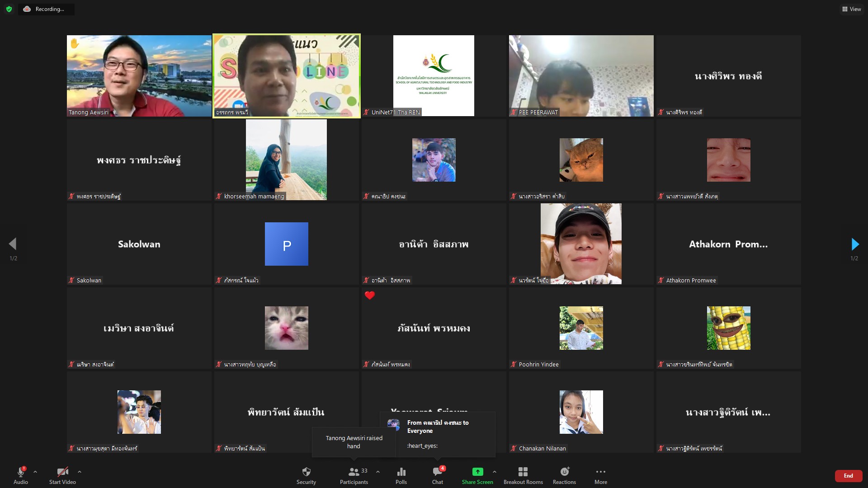Image resolution: width=868 pixels, height=488 pixels.
Task: Open the Chat panel
Action: (x=437, y=475)
